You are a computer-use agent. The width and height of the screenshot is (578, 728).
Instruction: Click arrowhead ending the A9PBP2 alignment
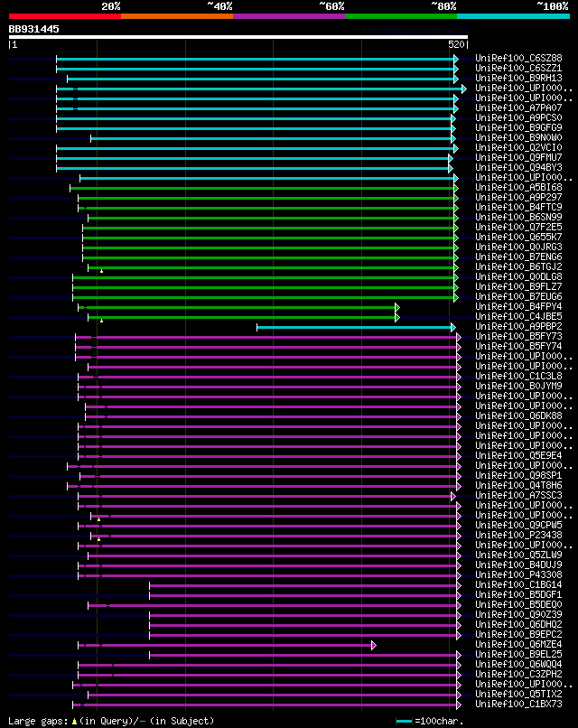coord(453,327)
